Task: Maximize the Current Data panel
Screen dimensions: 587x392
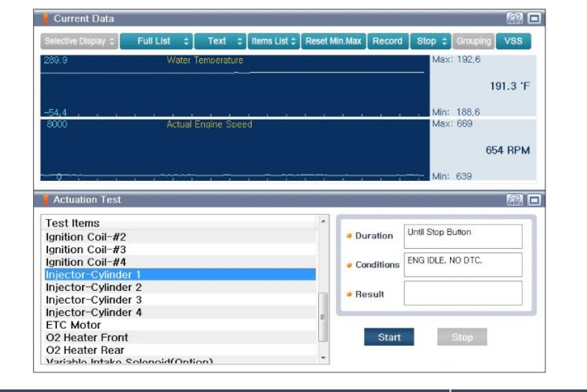Action: [535, 19]
